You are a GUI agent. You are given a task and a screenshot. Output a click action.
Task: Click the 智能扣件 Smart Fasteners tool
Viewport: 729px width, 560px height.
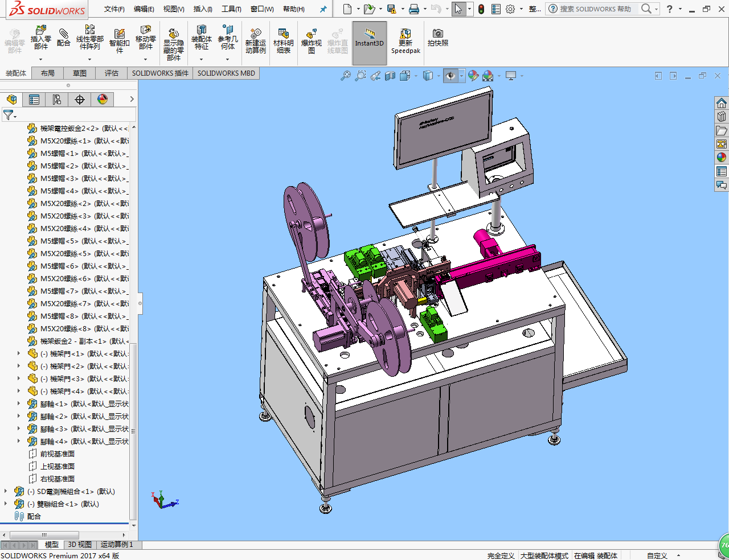click(x=120, y=41)
